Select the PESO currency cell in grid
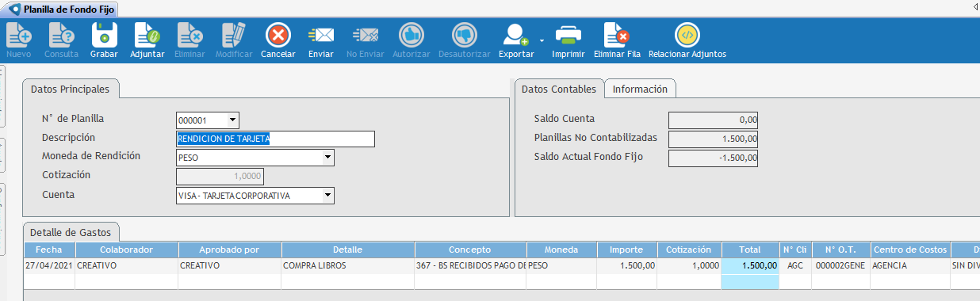Screen dimensions: 980x301 coord(561,265)
